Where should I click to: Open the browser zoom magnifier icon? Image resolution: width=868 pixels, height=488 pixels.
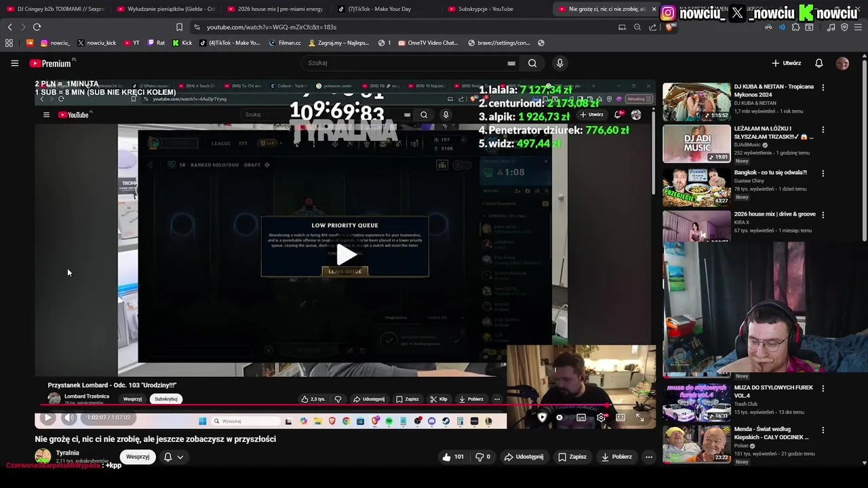[x=637, y=27]
